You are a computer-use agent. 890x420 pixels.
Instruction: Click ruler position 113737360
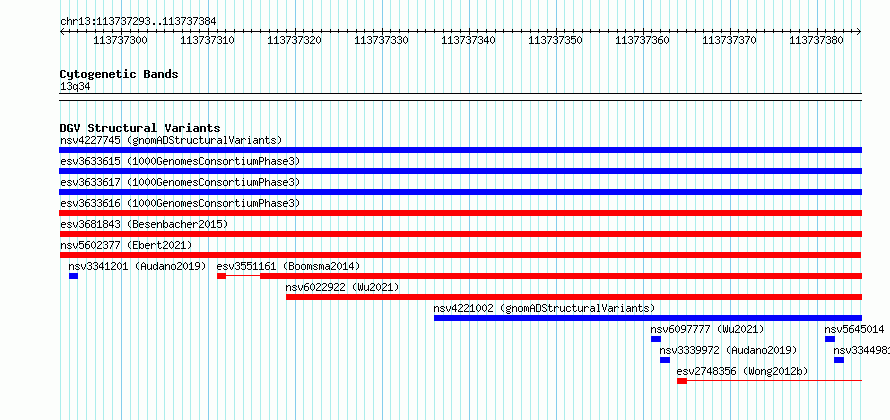(643, 40)
